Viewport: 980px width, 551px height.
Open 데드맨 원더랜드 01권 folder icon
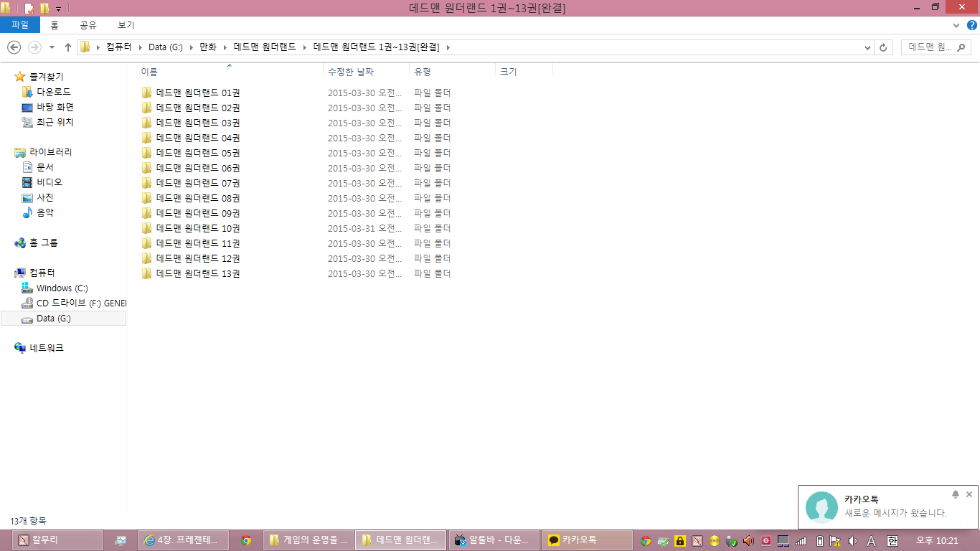click(x=147, y=93)
